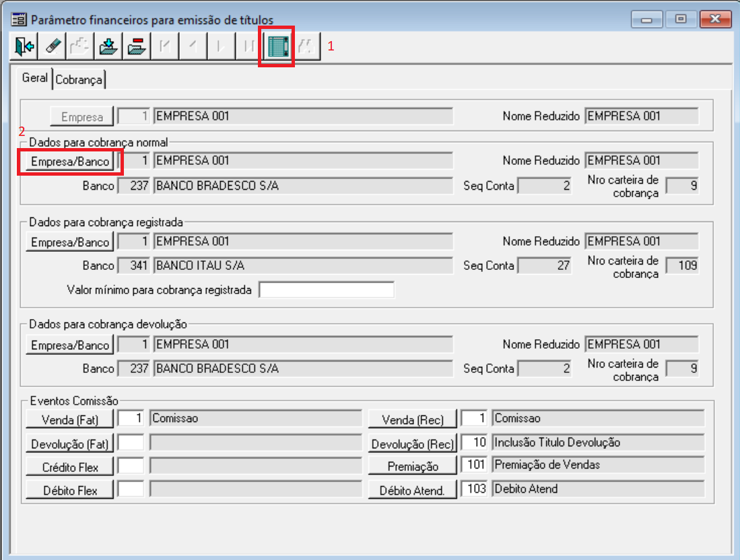Click the disabled Empresa button
The width and height of the screenshot is (740, 560).
click(82, 116)
